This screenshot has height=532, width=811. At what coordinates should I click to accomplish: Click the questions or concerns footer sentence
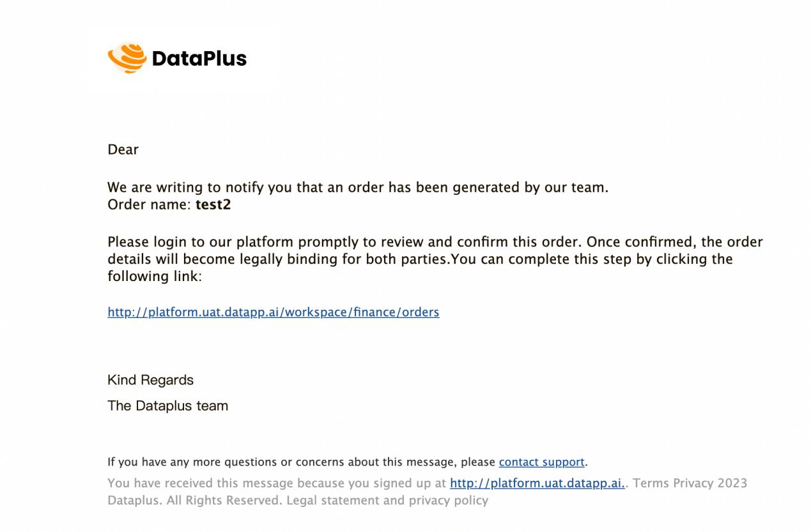pos(348,462)
